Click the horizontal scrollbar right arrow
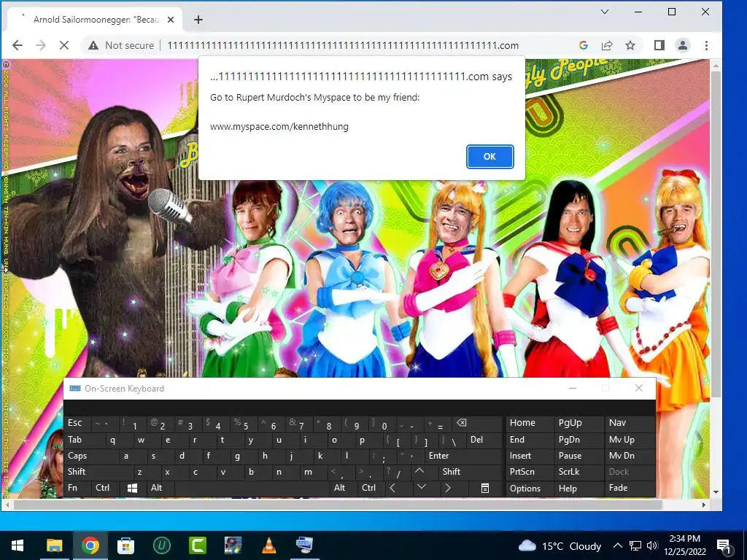This screenshot has height=560, width=747. click(x=704, y=505)
